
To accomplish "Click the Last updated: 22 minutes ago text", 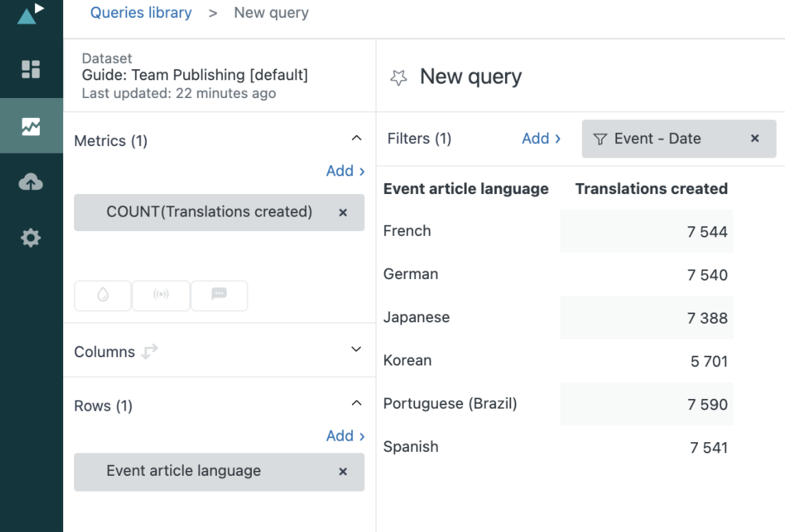I will tap(178, 93).
